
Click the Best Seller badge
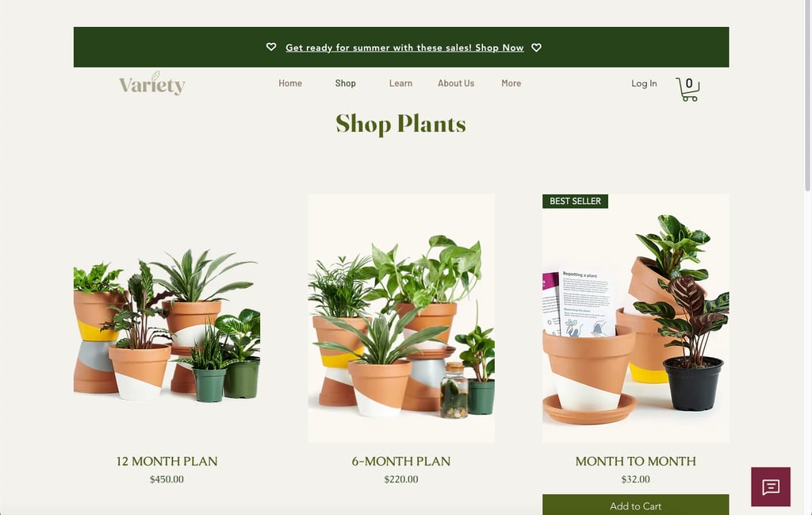pos(575,201)
